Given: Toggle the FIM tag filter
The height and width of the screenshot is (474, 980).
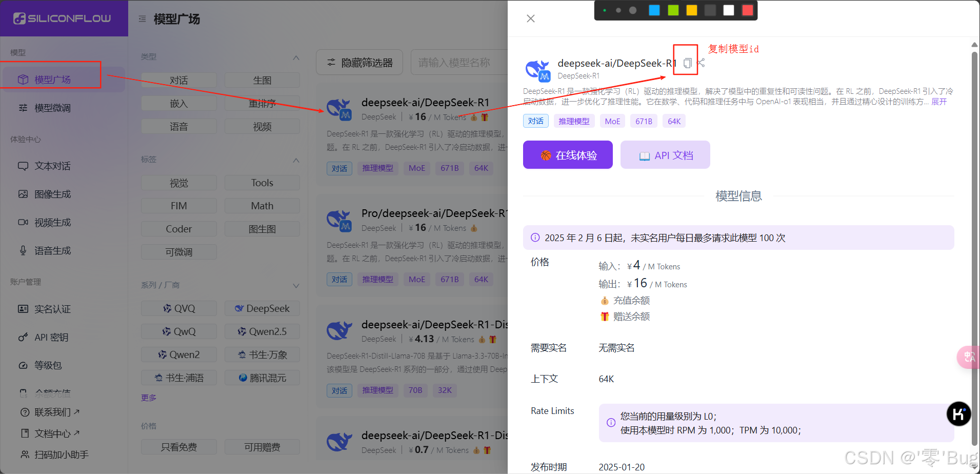Looking at the screenshot, I should point(178,206).
